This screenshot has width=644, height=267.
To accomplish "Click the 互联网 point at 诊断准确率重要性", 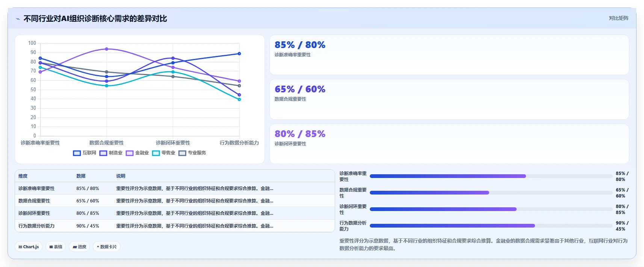I will [x=40, y=58].
